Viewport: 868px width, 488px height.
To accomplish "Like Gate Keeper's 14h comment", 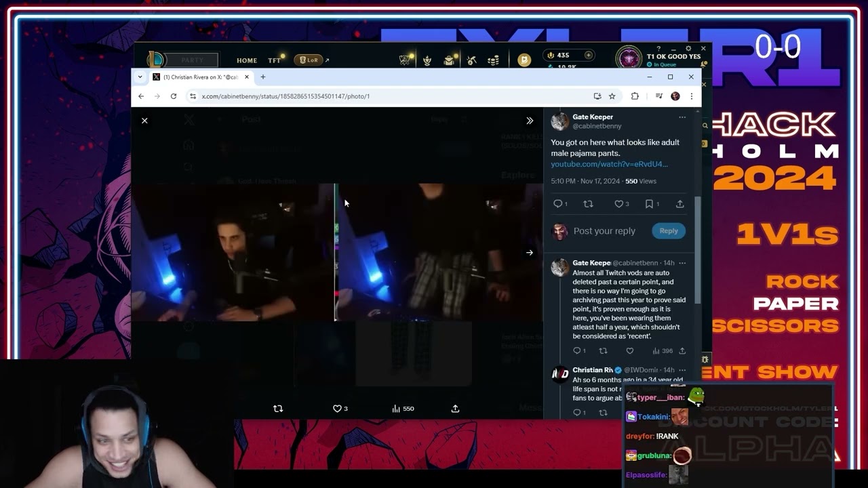I will 630,351.
